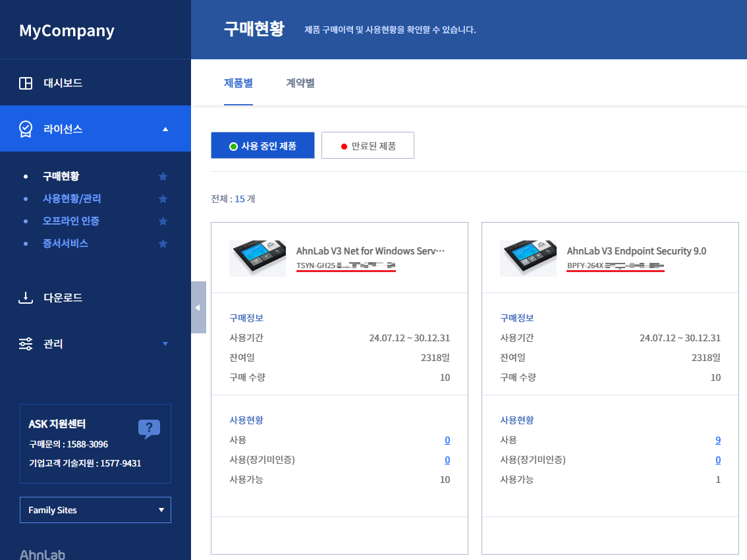Select the 제품별 tab
The image size is (747, 560).
238,83
